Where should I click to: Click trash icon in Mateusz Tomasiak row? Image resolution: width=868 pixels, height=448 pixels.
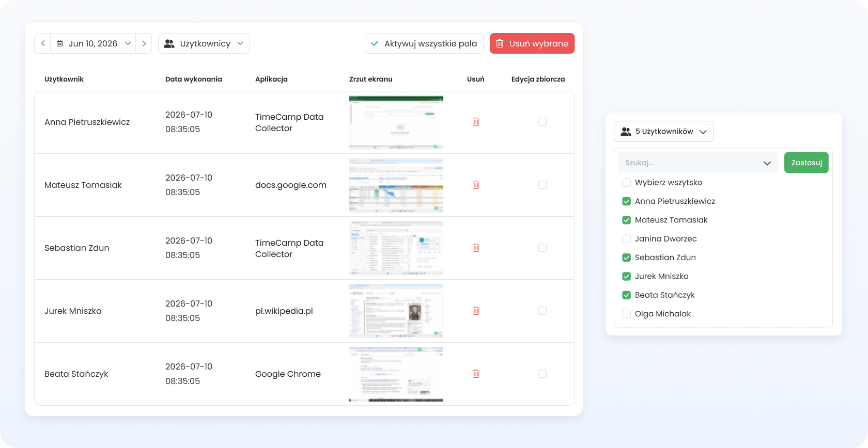click(x=476, y=185)
